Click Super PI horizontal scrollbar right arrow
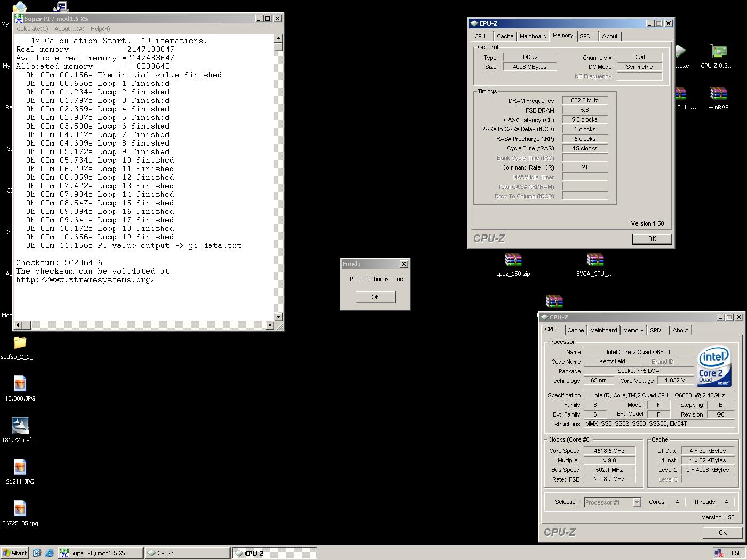Viewport: 747px width, 560px height. coord(270,325)
